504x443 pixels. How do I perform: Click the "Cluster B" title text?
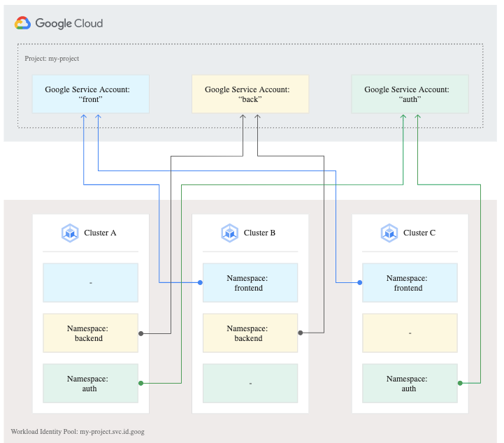point(259,233)
